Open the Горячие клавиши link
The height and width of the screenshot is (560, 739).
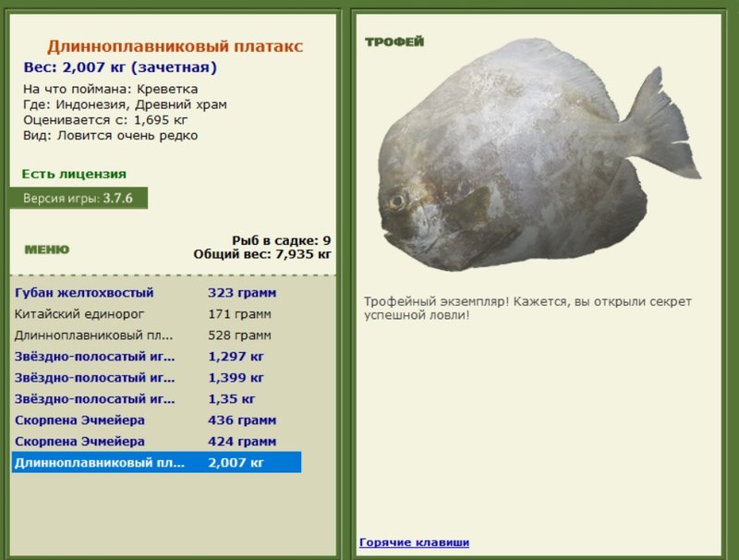pyautogui.click(x=414, y=542)
